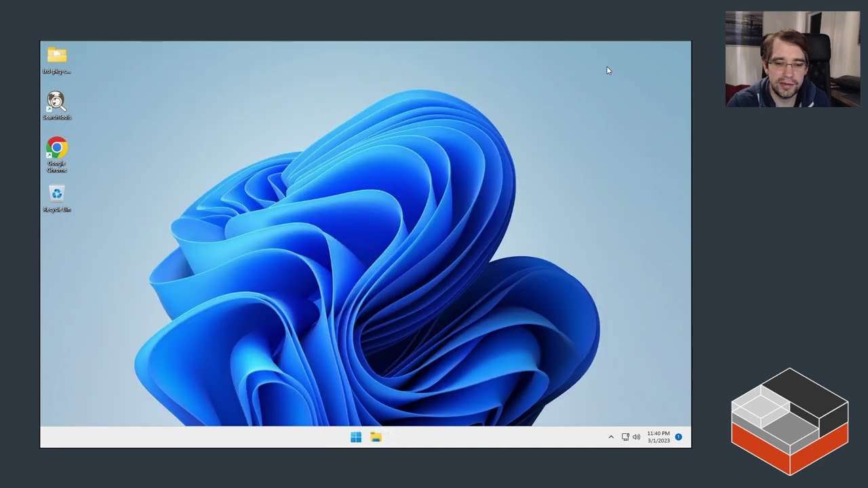Click the "SearchTools" text label

(x=57, y=117)
